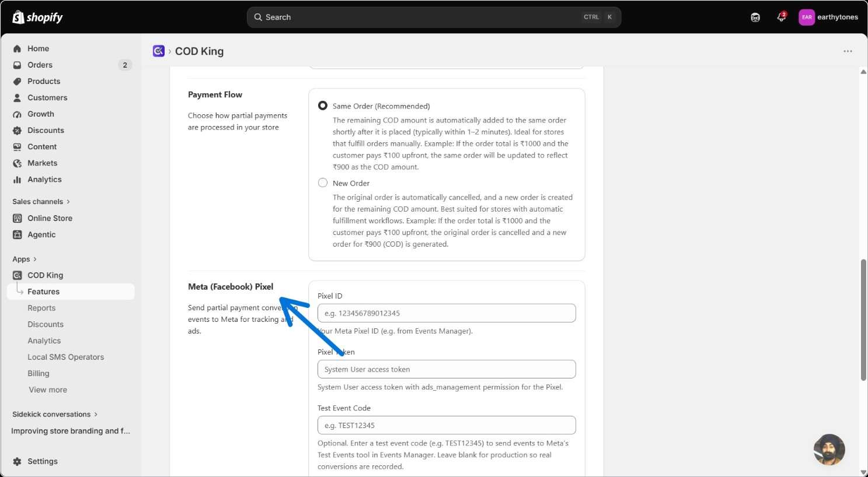Image resolution: width=868 pixels, height=477 pixels.
Task: Click the COD King page title
Action: 199,51
